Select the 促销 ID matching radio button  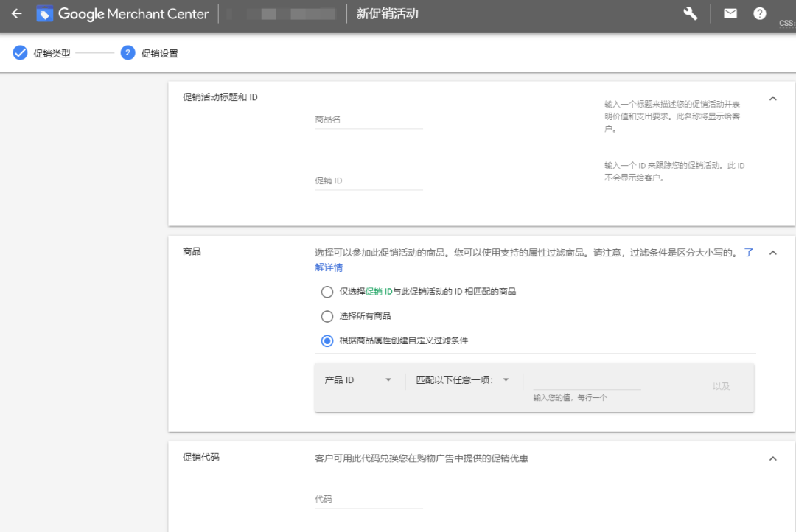(x=327, y=292)
